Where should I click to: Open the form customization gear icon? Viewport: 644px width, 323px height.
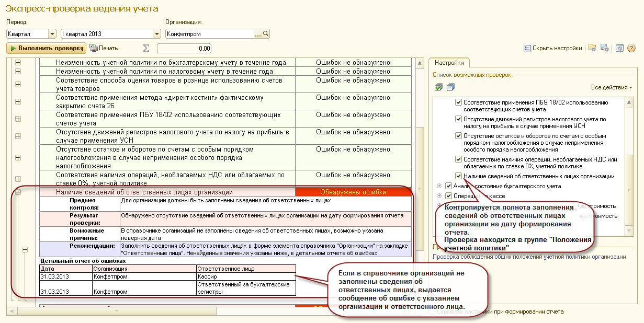(619, 48)
